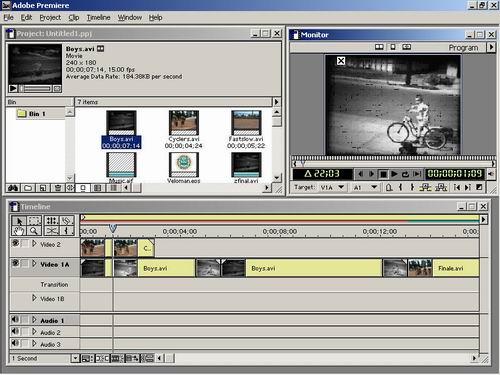Click the Trim Mode icon in Monitor
500x375 pixels.
pyautogui.click(x=406, y=47)
